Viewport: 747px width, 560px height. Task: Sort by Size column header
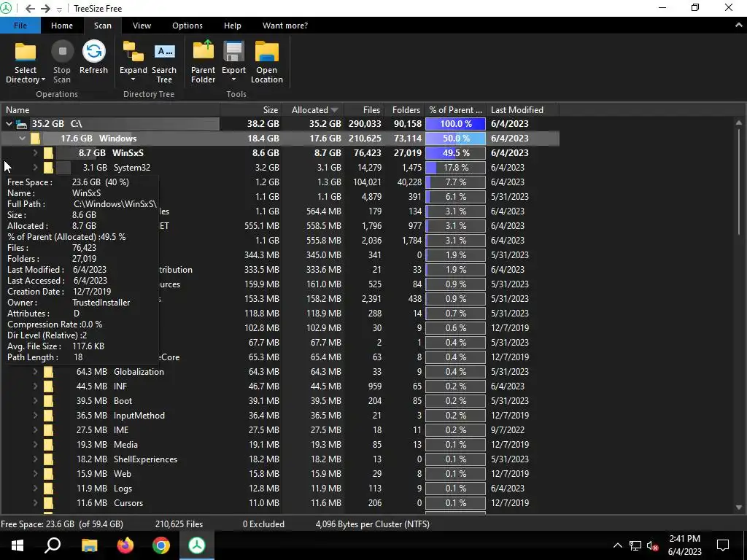pyautogui.click(x=251, y=110)
